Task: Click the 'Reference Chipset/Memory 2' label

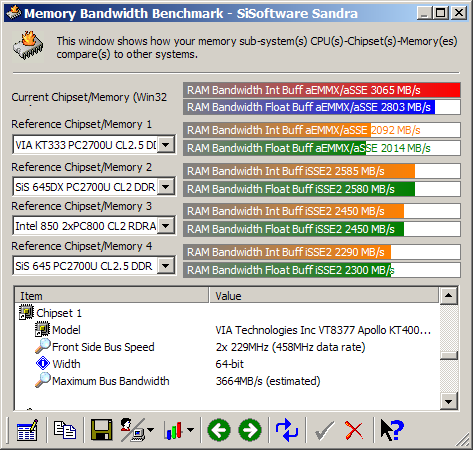Action: click(82, 167)
